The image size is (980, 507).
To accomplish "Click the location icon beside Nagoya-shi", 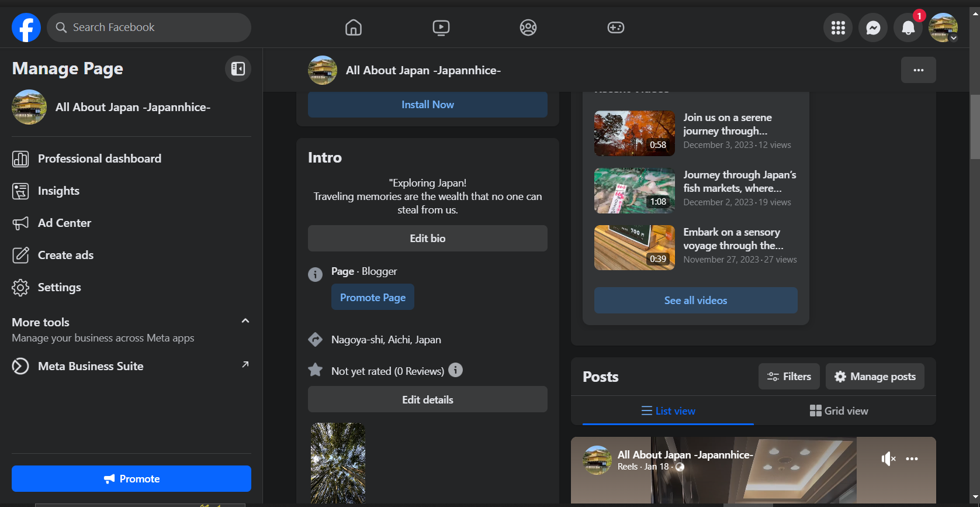I will [315, 339].
